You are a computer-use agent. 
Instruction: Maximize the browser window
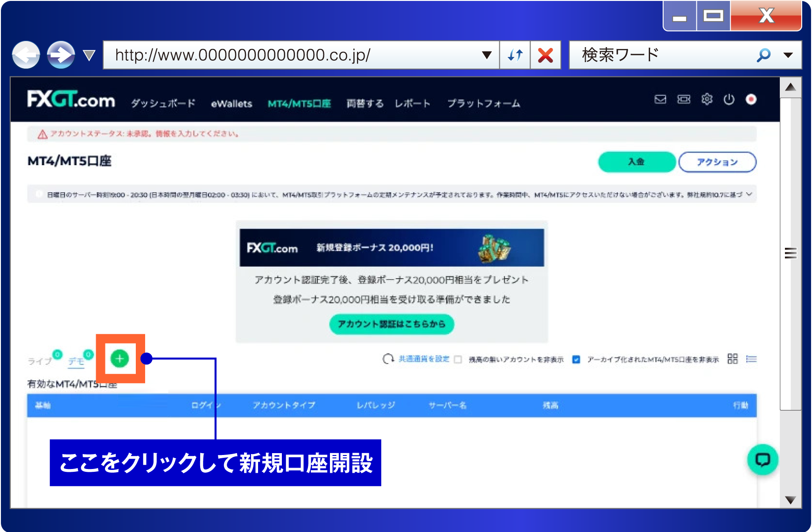(714, 16)
